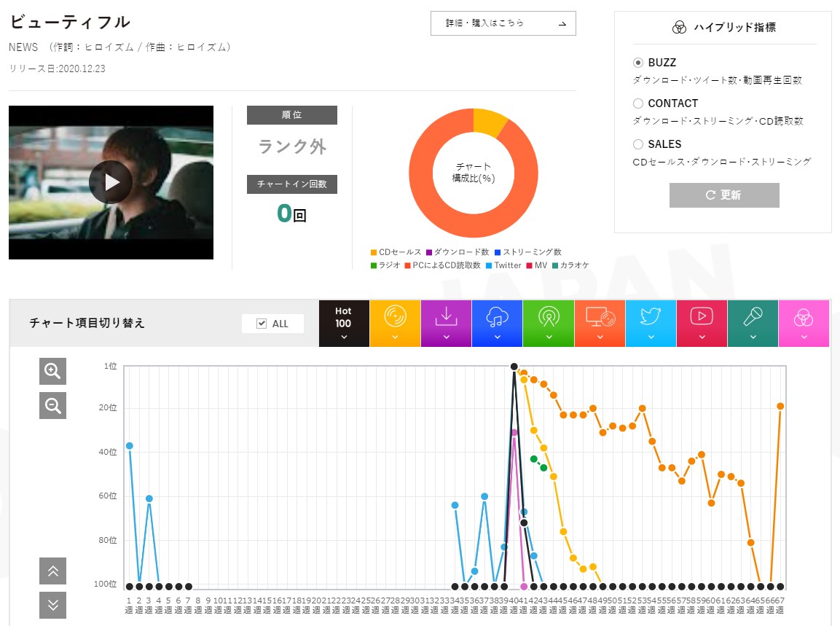This screenshot has height=626, width=840.
Task: Click the arrow icon in purchase button
Action: (562, 23)
